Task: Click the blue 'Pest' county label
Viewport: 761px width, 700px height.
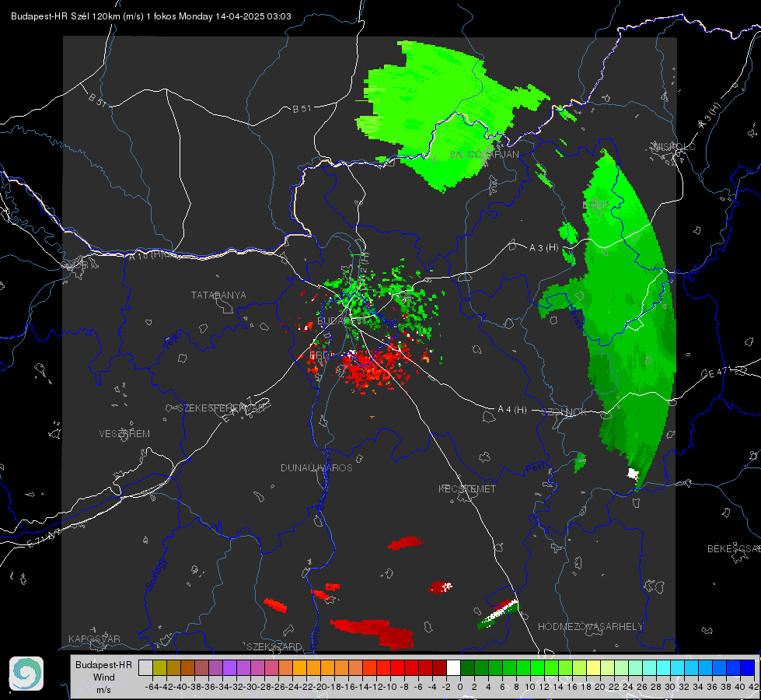Action: tap(534, 469)
